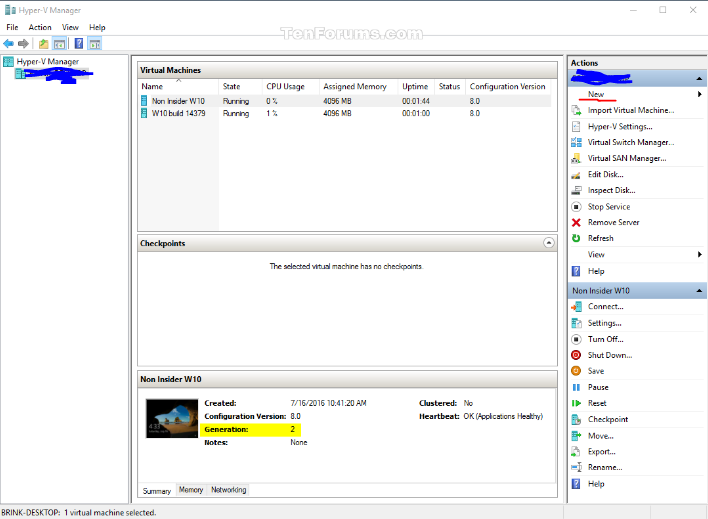Sort by the Uptime column header
The height and width of the screenshot is (519, 708).
tap(416, 87)
